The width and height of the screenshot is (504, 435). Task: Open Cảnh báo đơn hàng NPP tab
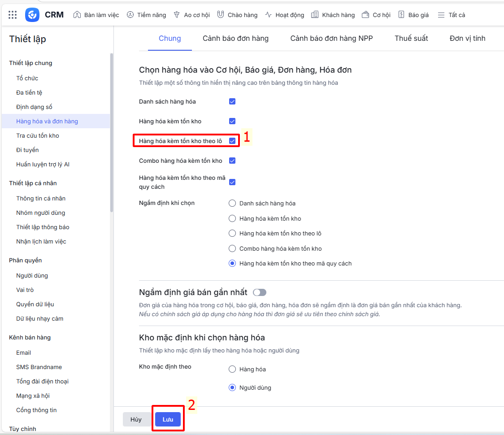331,39
